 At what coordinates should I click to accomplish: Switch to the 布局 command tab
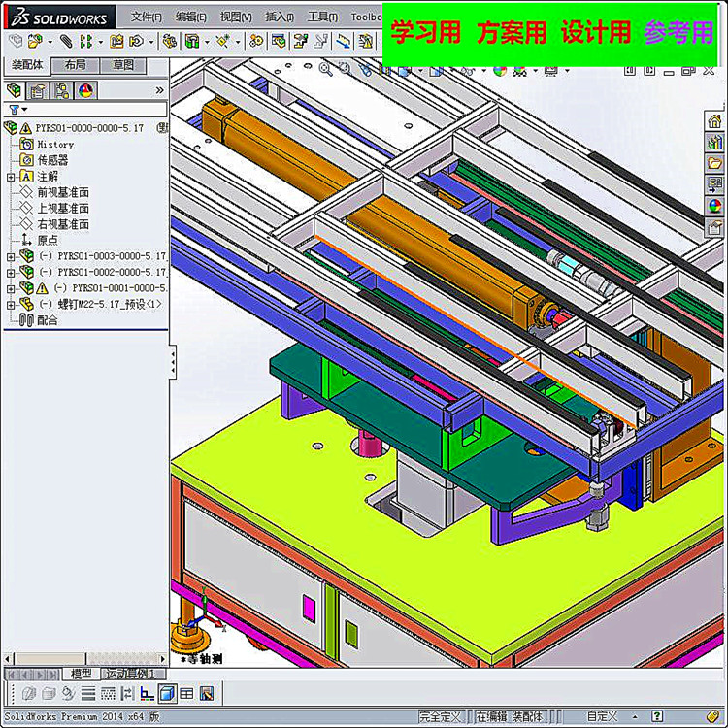point(75,65)
